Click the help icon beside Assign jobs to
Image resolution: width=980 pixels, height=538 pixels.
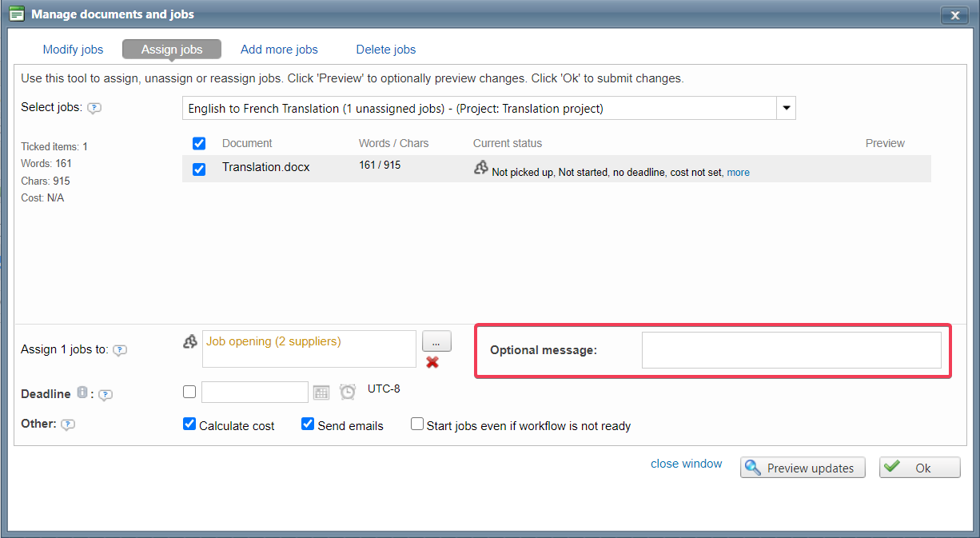pyautogui.click(x=120, y=350)
